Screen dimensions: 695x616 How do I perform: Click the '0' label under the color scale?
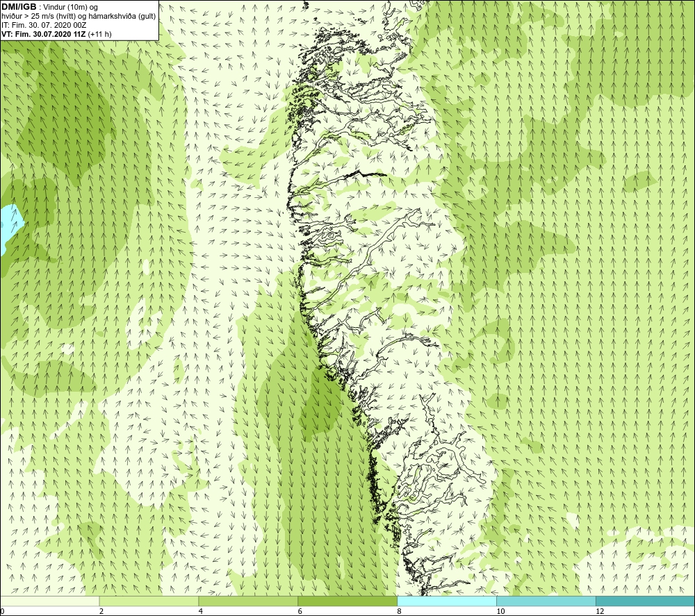(2, 612)
